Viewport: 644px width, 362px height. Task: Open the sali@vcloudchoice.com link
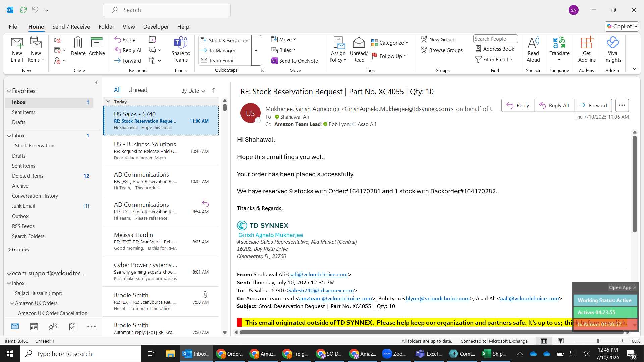pyautogui.click(x=319, y=274)
